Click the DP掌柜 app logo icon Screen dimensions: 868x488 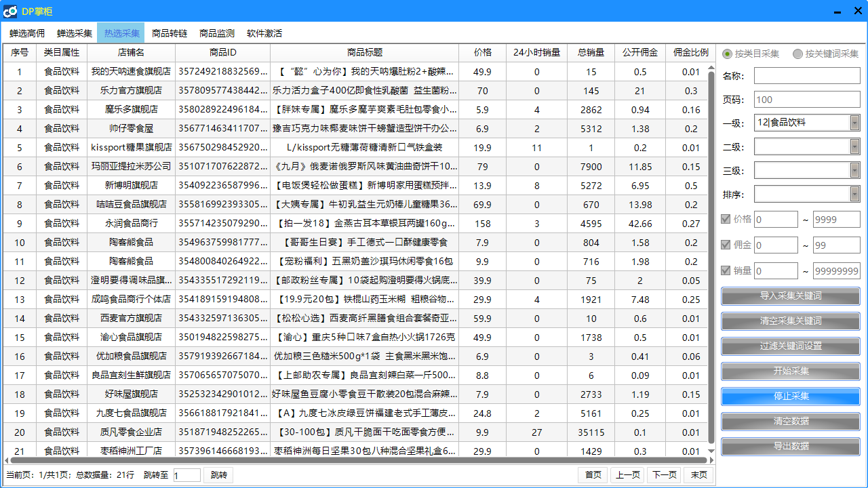coord(10,12)
